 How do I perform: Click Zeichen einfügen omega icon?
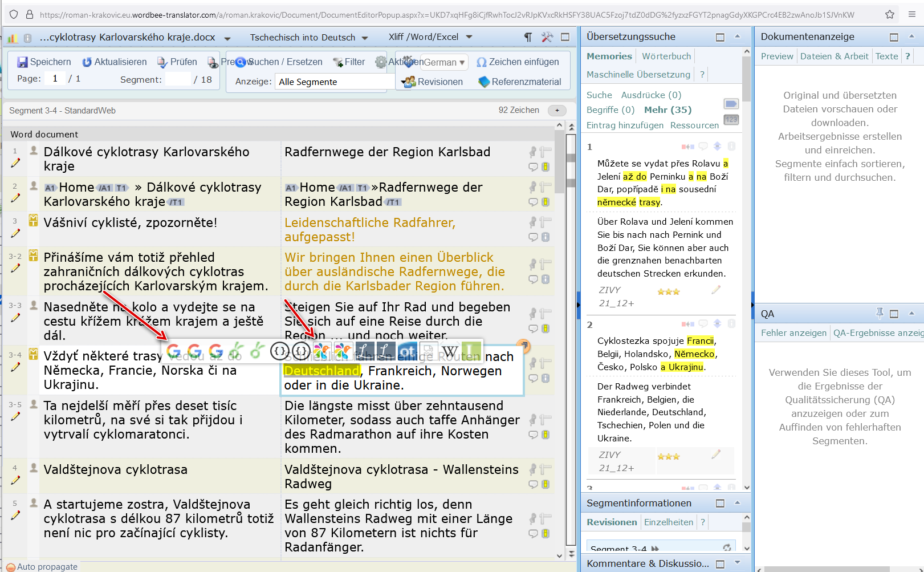[x=482, y=62]
